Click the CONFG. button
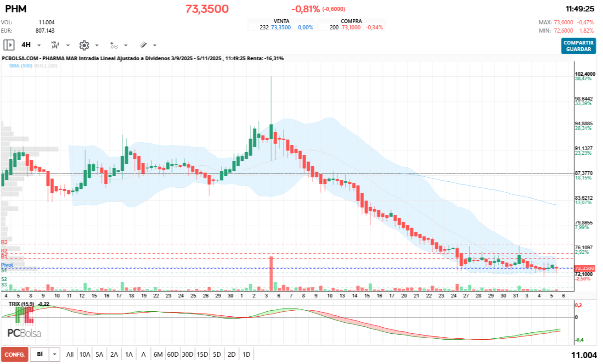603x364 pixels. (14, 354)
